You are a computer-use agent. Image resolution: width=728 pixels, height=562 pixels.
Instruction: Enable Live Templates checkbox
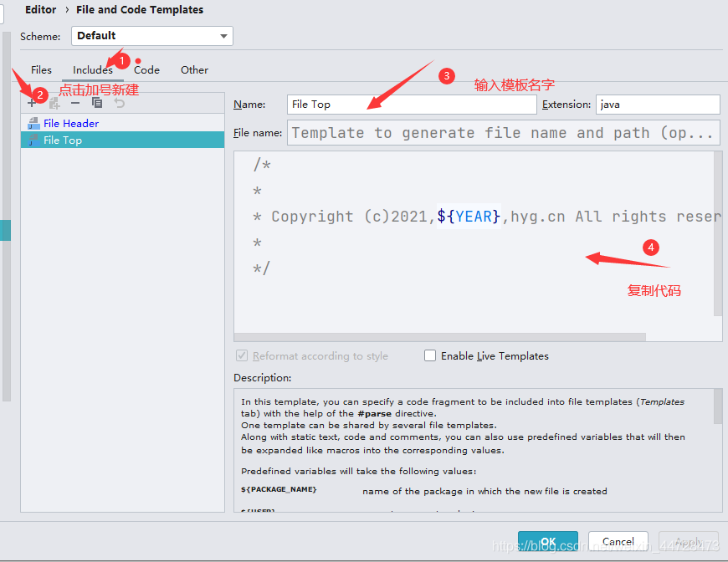coord(430,355)
